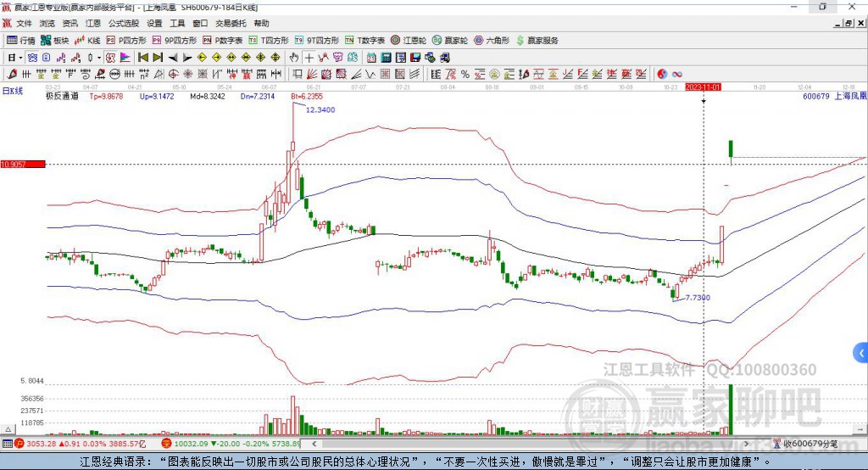Open the 窗口 menu
Screen dimensions: 868x470
[200, 23]
